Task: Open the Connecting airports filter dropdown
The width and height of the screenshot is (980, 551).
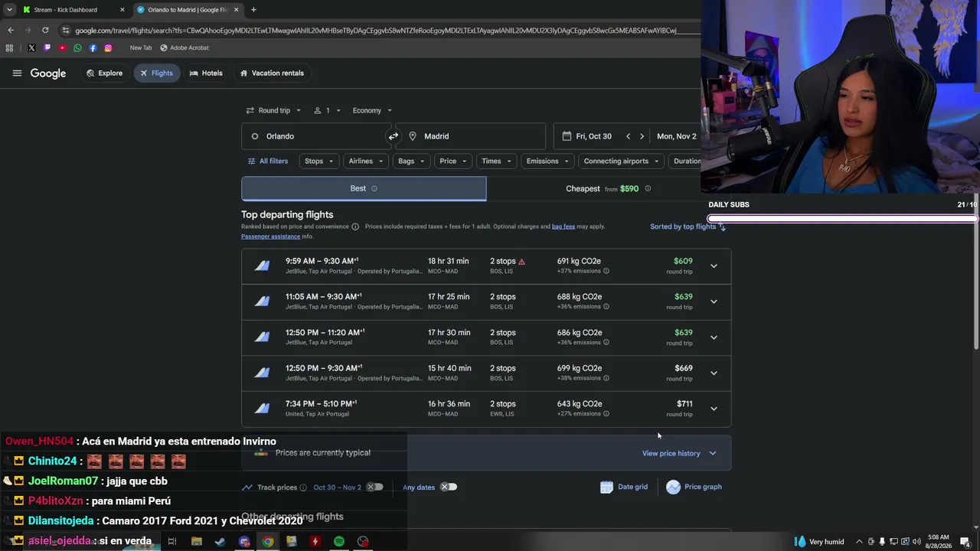Action: (x=621, y=161)
